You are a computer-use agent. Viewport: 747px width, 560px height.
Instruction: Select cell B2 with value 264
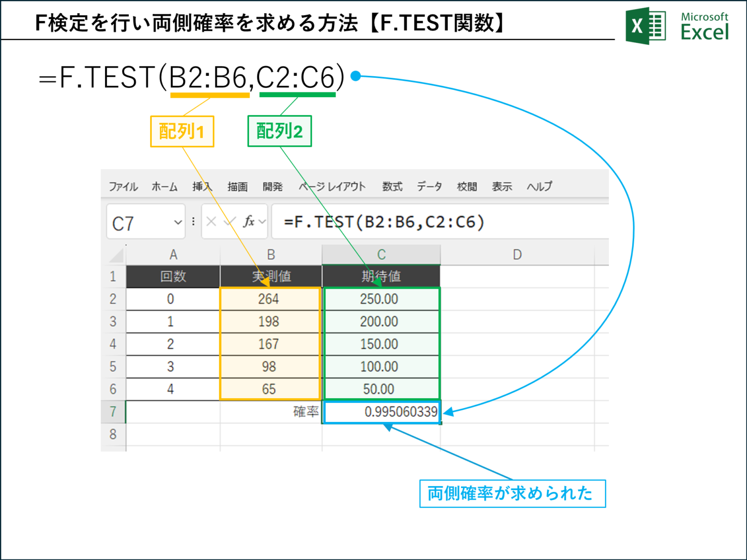click(269, 299)
